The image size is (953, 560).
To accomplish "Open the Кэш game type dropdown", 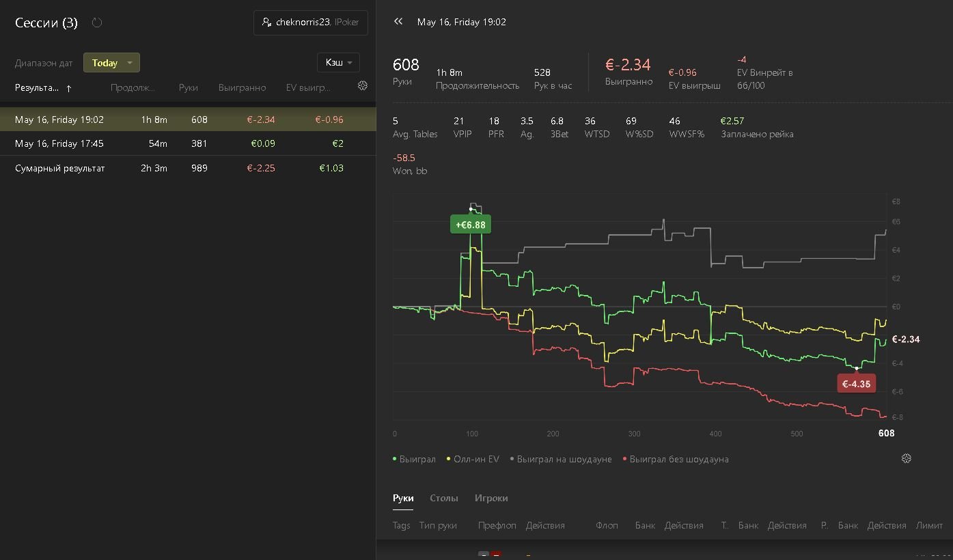I will pos(338,62).
